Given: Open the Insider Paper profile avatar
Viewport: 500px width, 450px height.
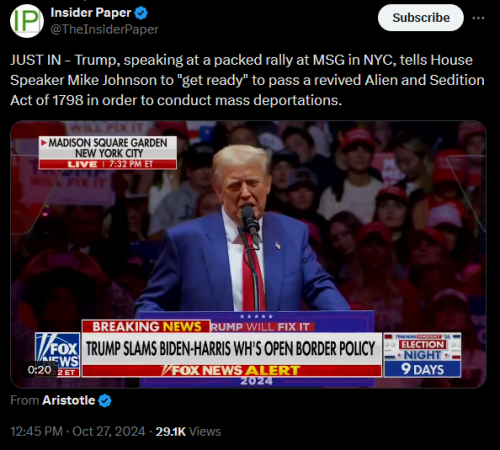Looking at the screenshot, I should click(x=27, y=21).
